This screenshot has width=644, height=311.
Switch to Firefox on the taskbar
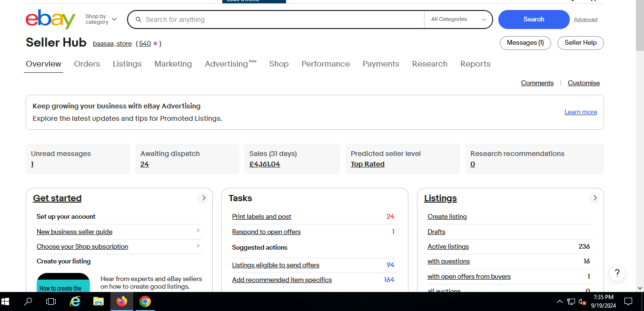click(x=122, y=301)
